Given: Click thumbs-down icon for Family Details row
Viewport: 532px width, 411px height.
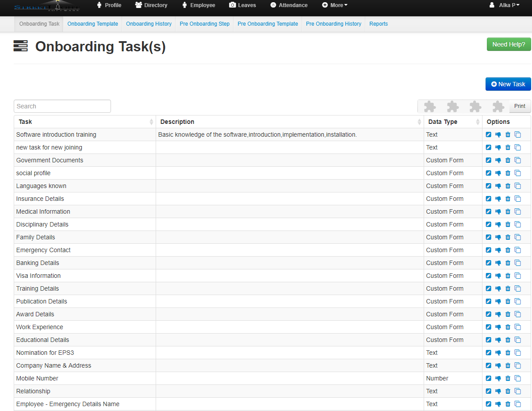Looking at the screenshot, I should click(498, 238).
